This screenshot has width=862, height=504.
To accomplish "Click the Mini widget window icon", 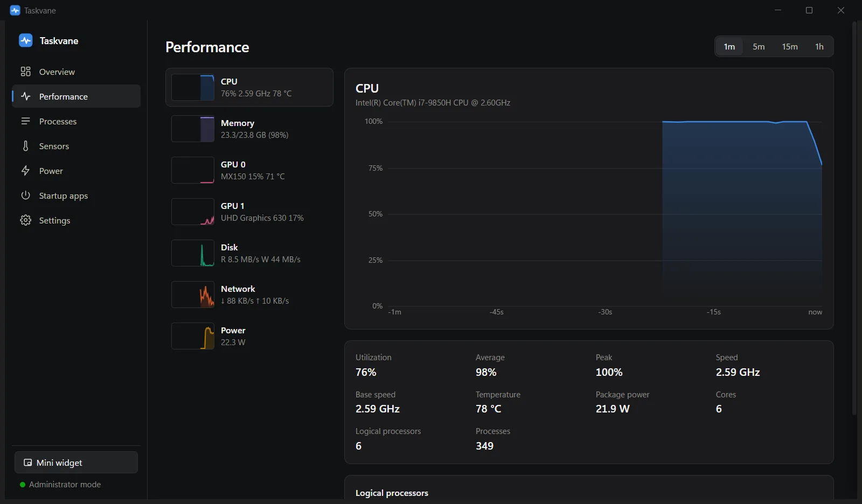I will coord(28,463).
